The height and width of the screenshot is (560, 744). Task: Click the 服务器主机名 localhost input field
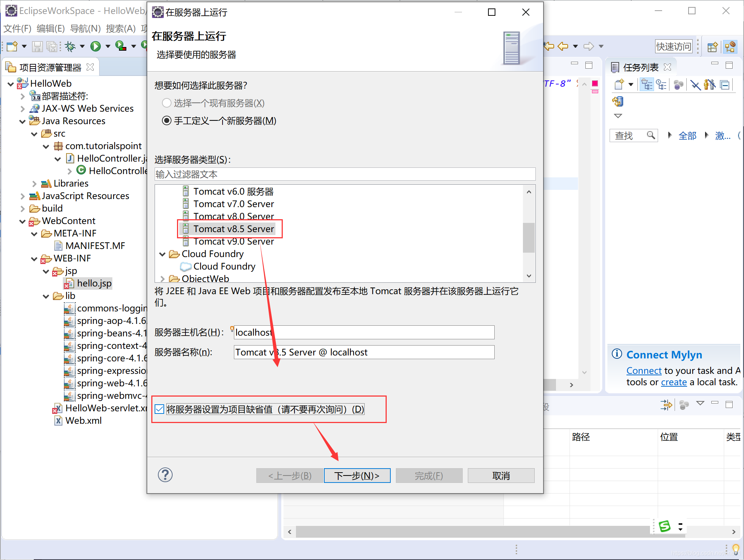[364, 332]
